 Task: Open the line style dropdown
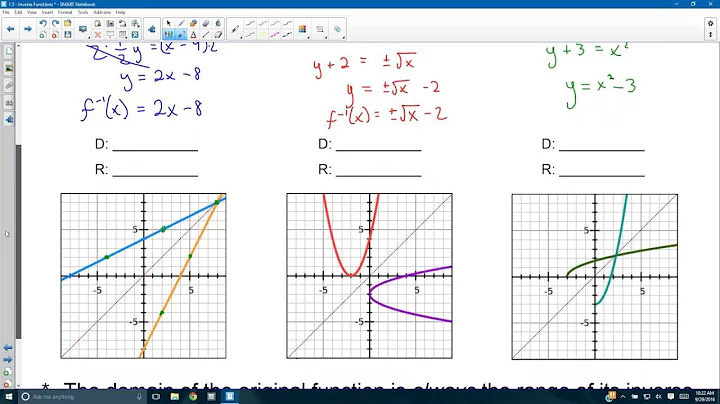(x=320, y=29)
